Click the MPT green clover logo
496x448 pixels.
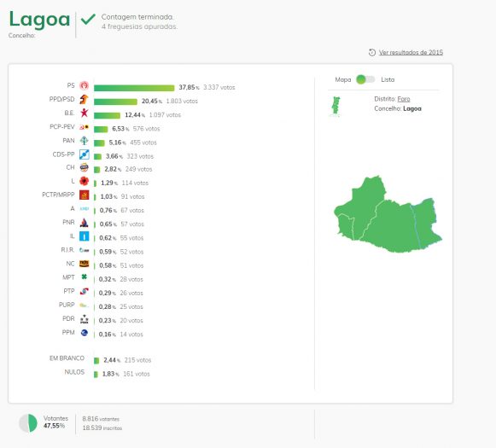pos(84,277)
